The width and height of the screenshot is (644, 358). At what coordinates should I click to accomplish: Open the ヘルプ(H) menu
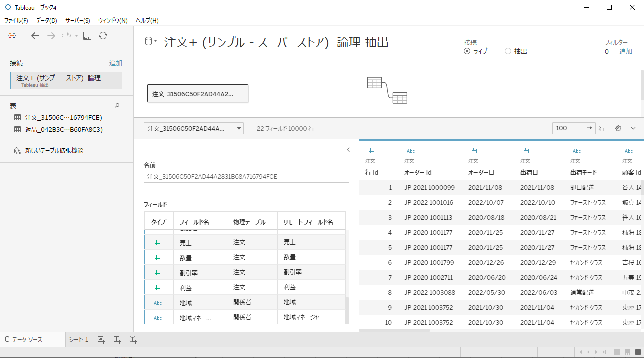click(147, 20)
